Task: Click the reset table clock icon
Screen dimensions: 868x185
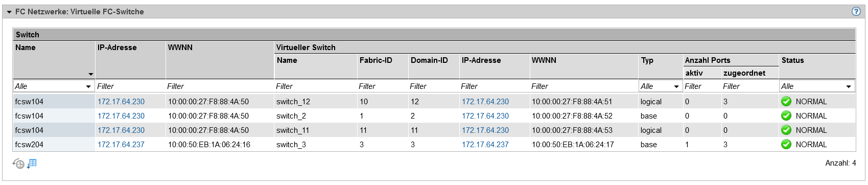Action: coord(18,164)
